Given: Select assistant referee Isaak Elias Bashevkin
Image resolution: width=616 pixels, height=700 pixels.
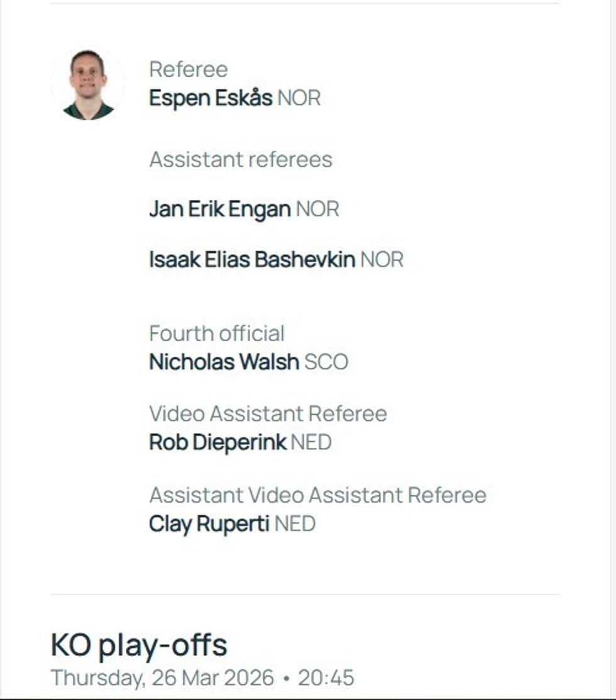Looking at the screenshot, I should 252,260.
